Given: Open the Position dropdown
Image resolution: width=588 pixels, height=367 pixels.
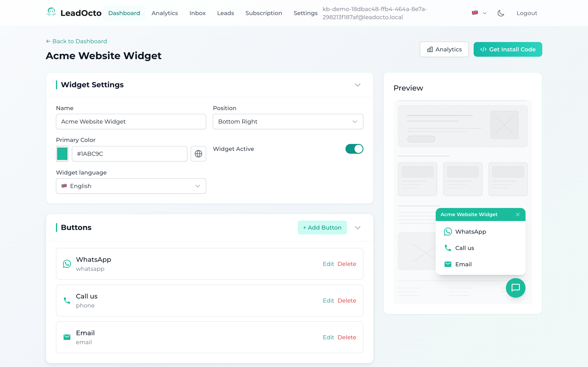Looking at the screenshot, I should (288, 122).
